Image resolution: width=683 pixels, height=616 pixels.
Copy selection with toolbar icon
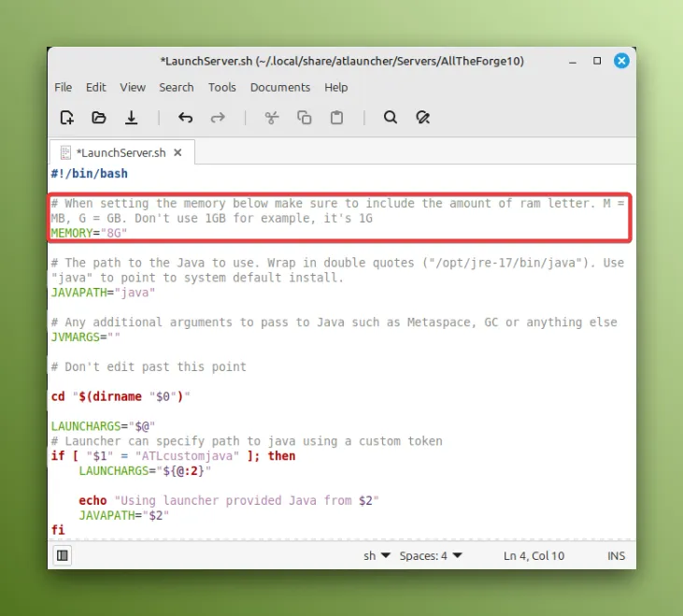304,118
